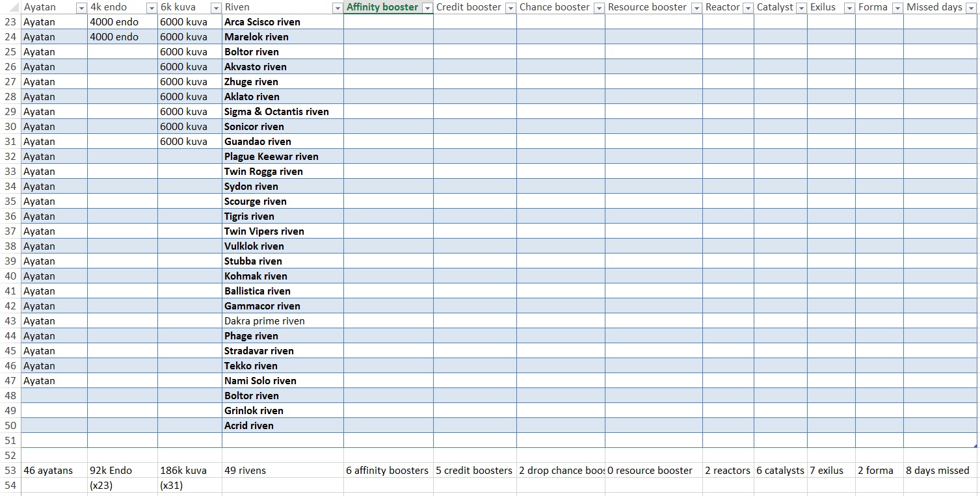Screen dimensions: 980x496
Task: Click the Tekko riven cell
Action: [x=283, y=365]
